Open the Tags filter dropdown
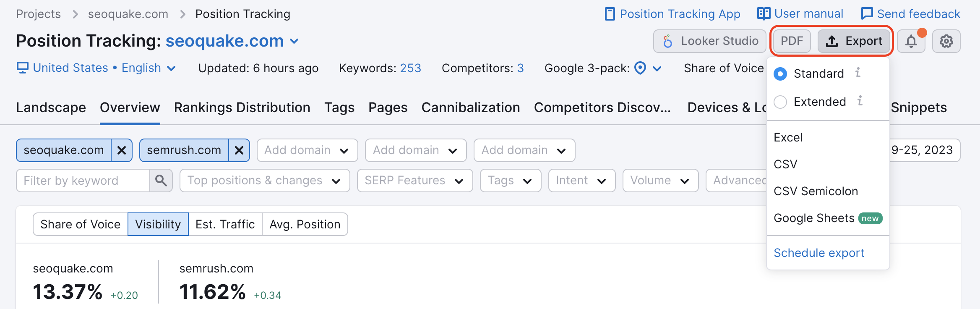 [511, 181]
